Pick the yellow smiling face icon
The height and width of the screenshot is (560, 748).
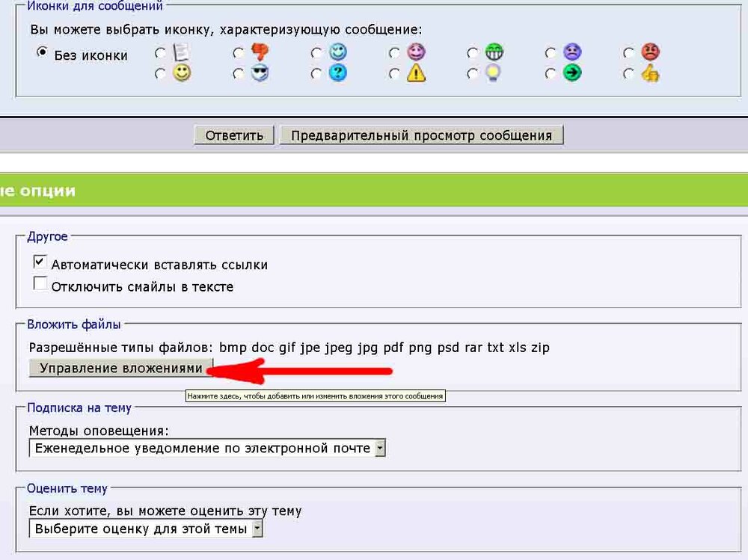(182, 73)
